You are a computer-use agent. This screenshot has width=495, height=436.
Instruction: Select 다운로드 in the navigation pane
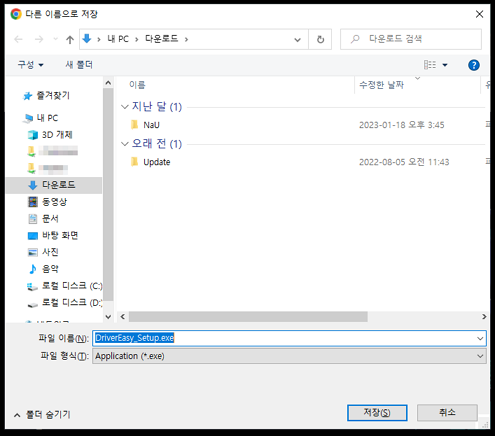coord(54,185)
